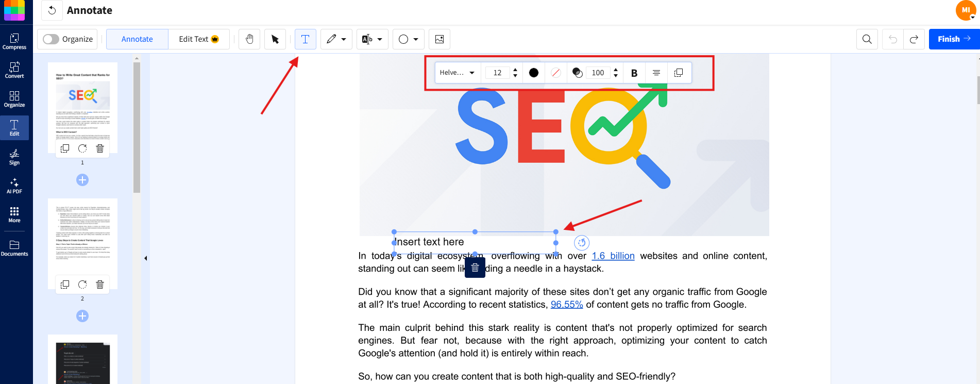980x384 pixels.
Task: Select the hand pan tool
Action: click(x=249, y=39)
